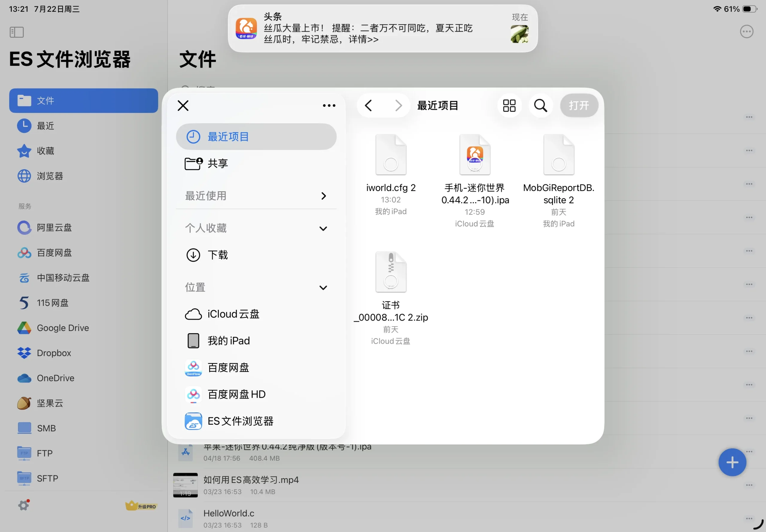Select iworld.cfg 2 file

[391, 174]
